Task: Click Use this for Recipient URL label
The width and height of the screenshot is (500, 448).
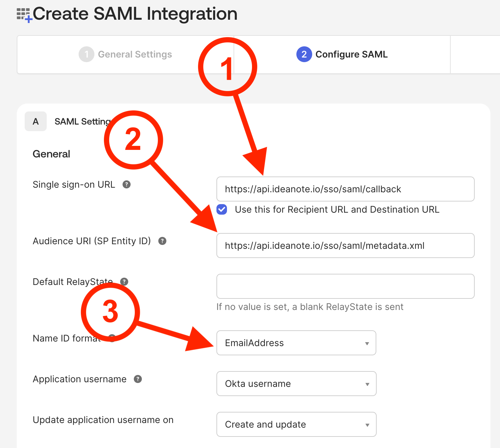Action: click(x=337, y=209)
